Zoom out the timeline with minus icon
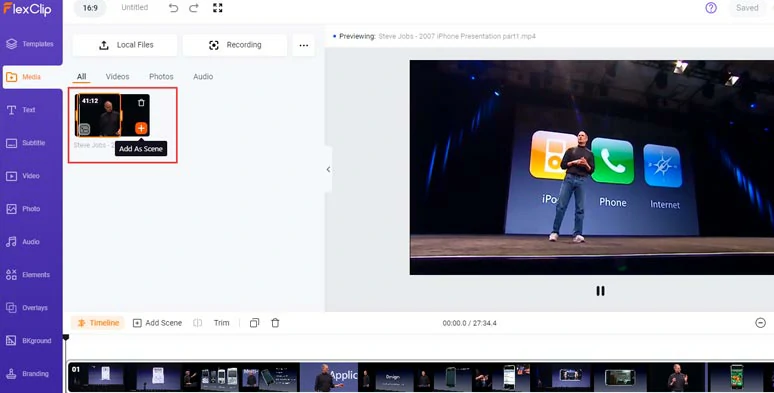This screenshot has height=393, width=774. point(761,323)
